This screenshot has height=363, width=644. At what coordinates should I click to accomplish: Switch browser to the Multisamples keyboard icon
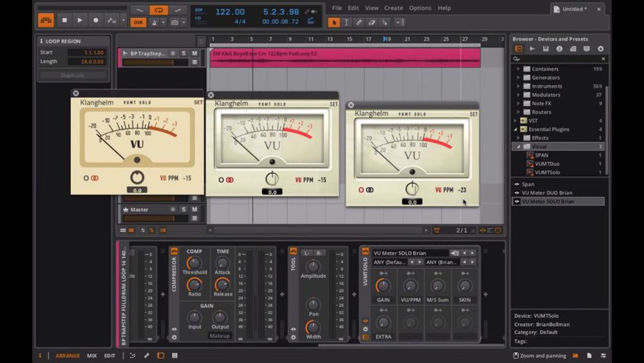(546, 48)
